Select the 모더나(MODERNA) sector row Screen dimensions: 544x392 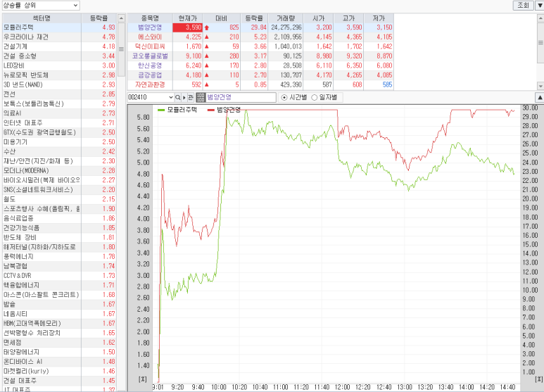(59, 171)
